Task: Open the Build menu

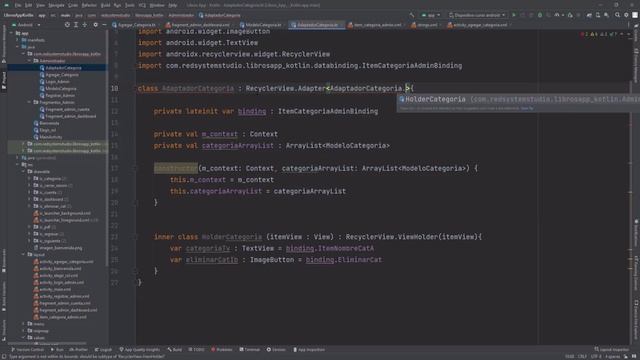Action: pyautogui.click(x=105, y=5)
